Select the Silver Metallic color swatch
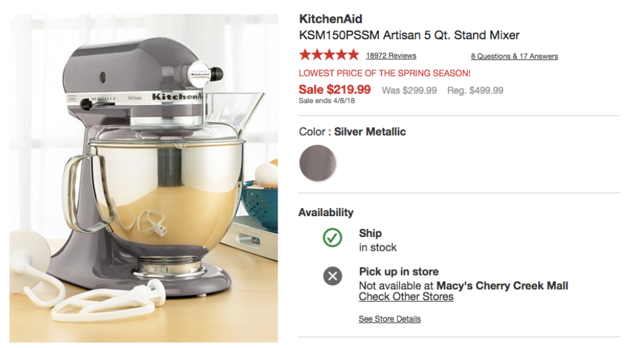644x348 pixels. click(317, 163)
